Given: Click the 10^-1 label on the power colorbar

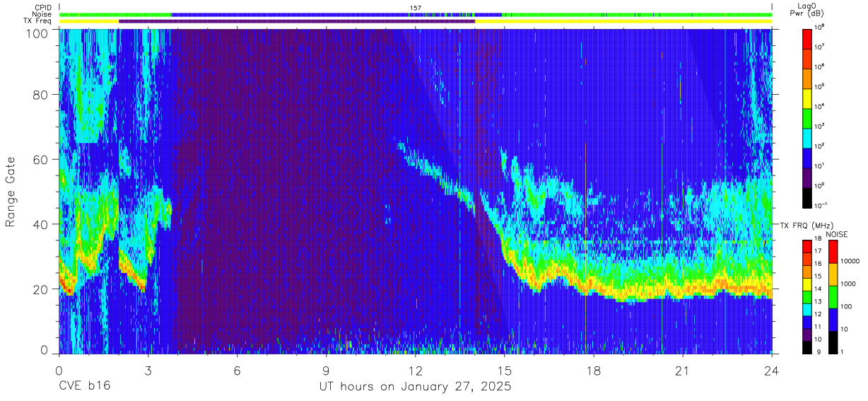Looking at the screenshot, I should pyautogui.click(x=821, y=205).
